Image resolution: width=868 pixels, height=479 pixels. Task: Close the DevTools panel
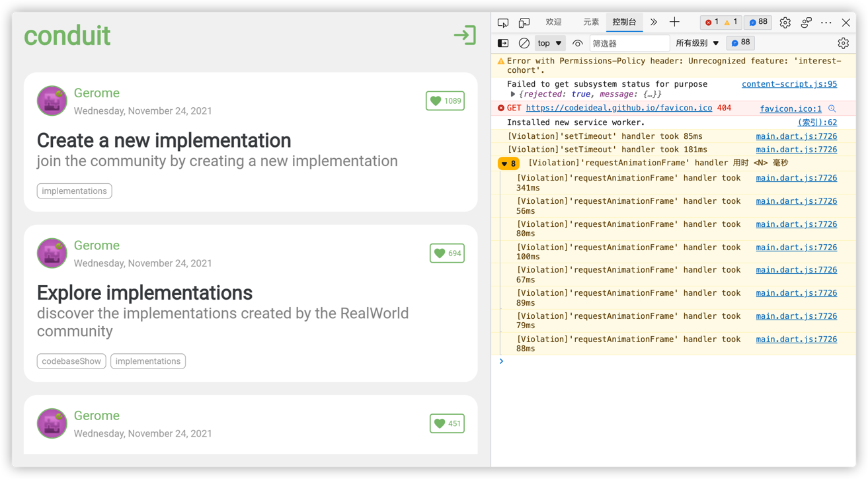coord(846,22)
